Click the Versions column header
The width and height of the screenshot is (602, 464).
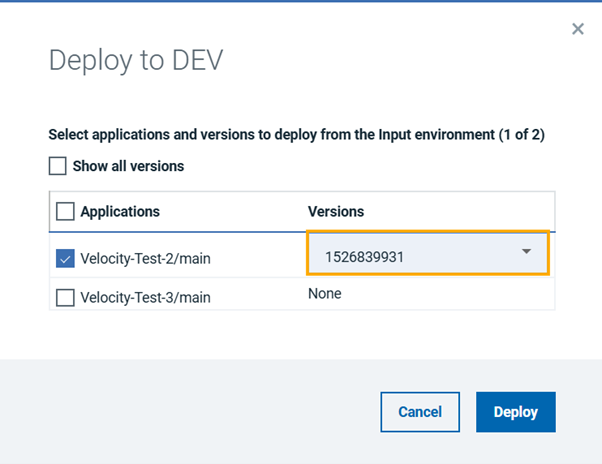336,211
